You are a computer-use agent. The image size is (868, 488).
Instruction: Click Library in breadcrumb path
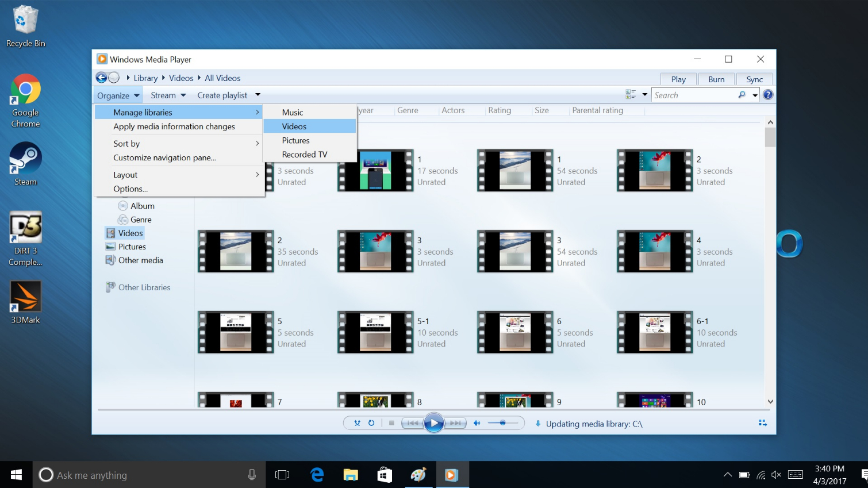pos(145,78)
